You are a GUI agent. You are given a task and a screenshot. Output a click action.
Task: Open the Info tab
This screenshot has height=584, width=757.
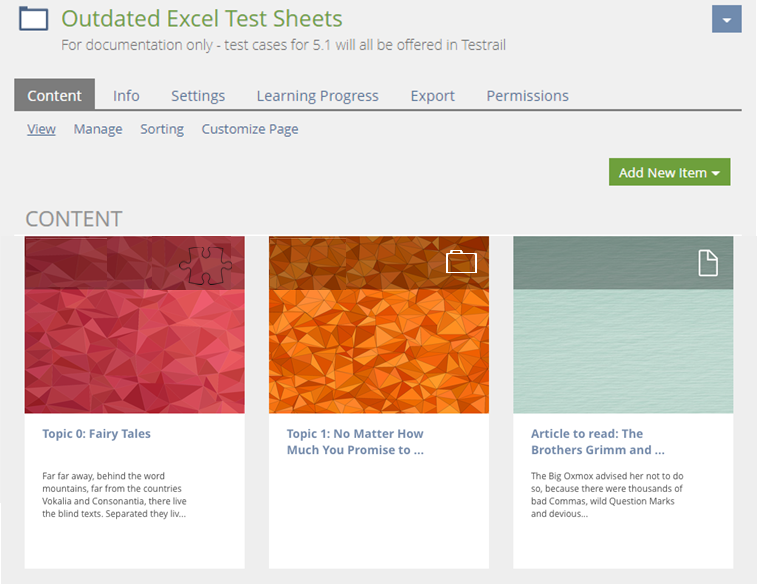126,96
